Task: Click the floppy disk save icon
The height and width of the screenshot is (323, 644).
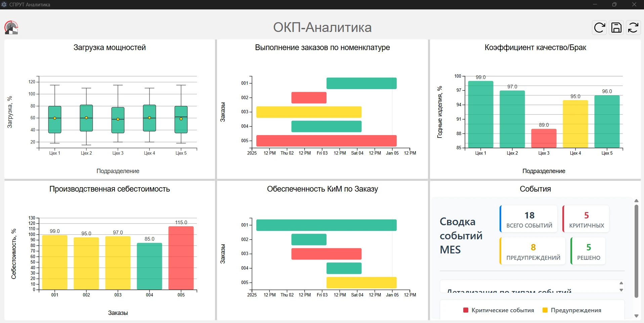Action: coord(616,28)
